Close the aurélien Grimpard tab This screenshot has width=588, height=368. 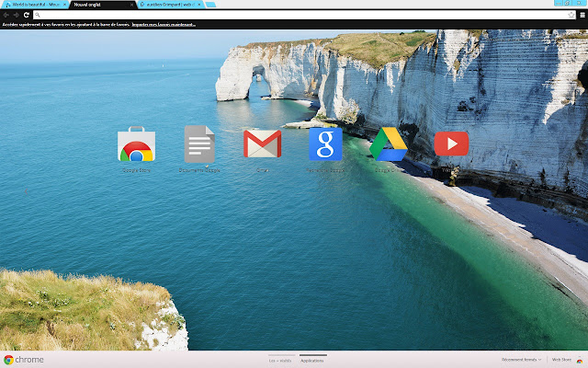point(199,5)
